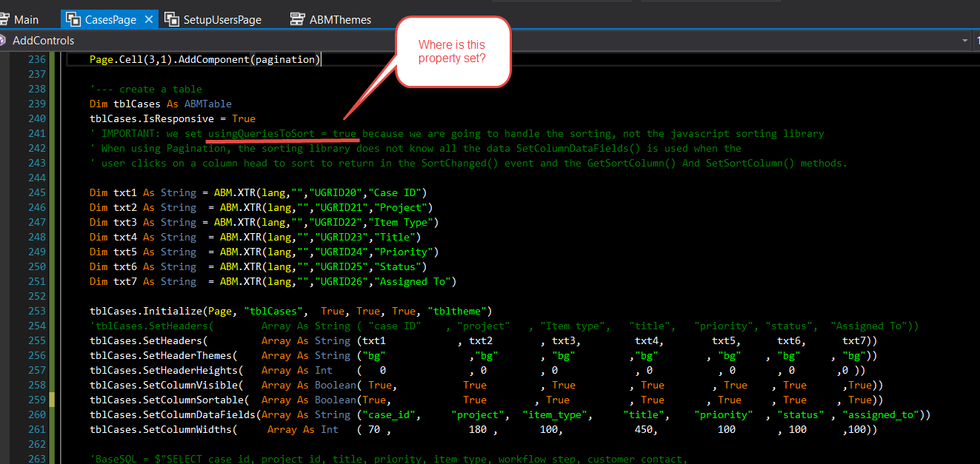Click the purple AddControls sub icon
This screenshot has height=464, width=980.
[x=4, y=41]
